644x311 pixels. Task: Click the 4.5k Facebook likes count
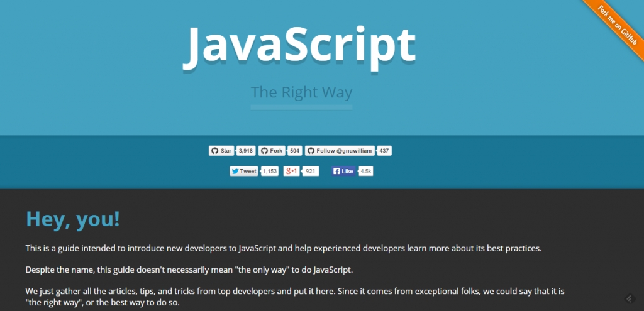(366, 171)
